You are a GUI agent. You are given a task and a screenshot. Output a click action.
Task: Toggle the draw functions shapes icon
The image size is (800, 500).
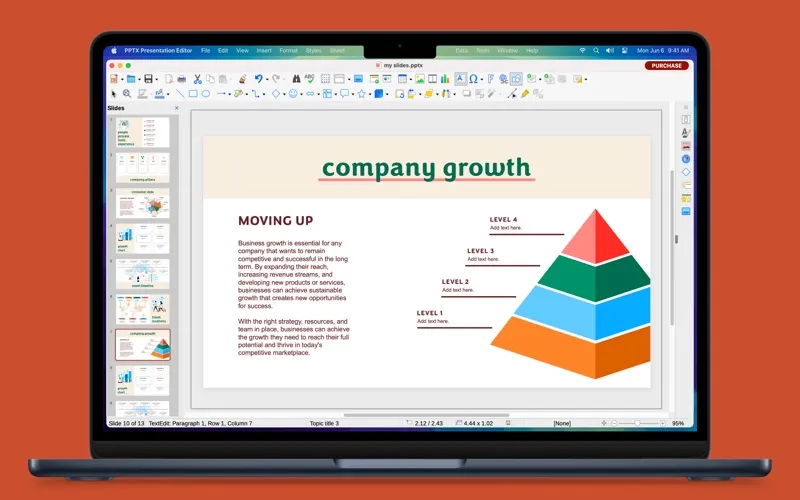(516, 79)
